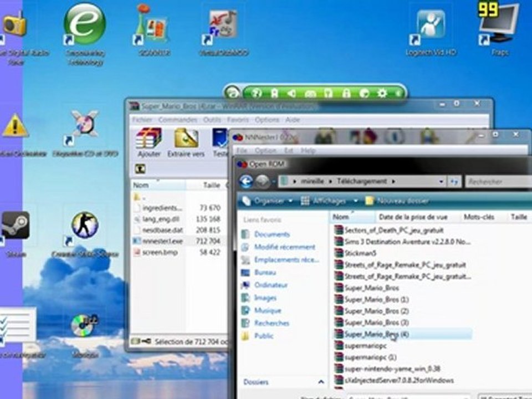532x399 pixels.
Task: Sort WinRAR list by Nom column
Action: 158,185
